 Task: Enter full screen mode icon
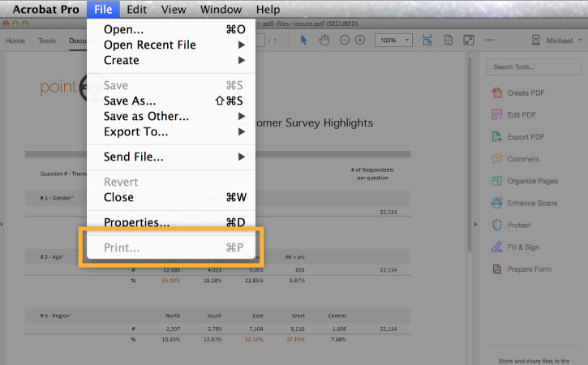pyautogui.click(x=469, y=40)
